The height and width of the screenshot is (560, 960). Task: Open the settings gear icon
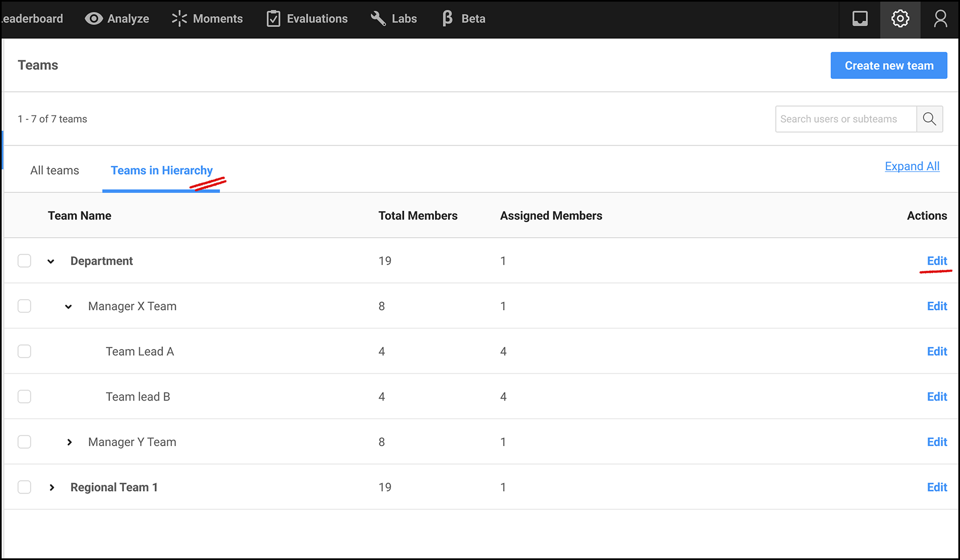(900, 19)
